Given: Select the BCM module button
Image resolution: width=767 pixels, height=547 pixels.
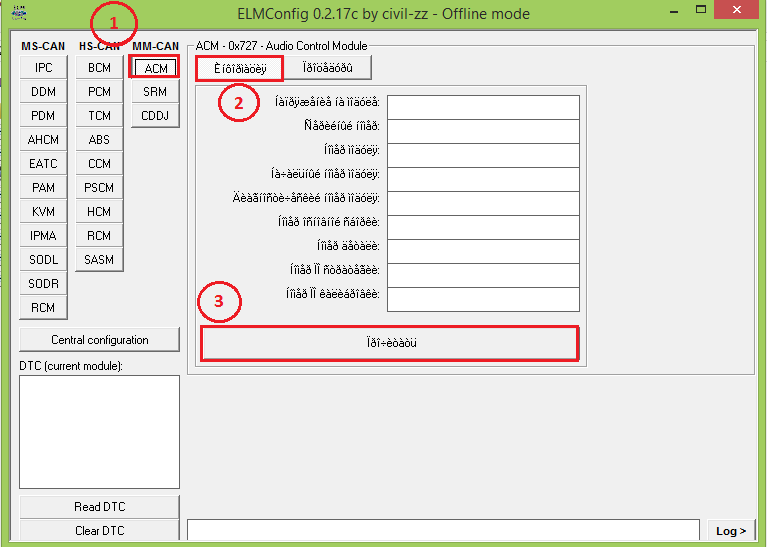Looking at the screenshot, I should (x=99, y=68).
